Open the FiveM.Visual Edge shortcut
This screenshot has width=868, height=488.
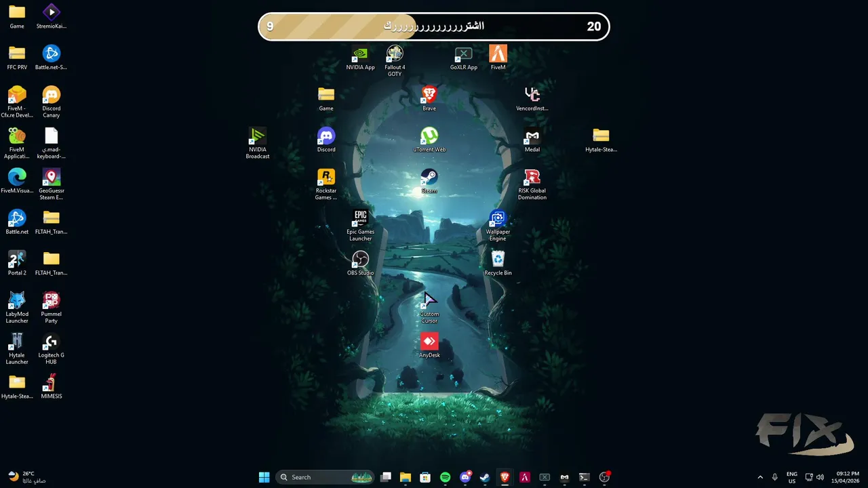click(17, 181)
